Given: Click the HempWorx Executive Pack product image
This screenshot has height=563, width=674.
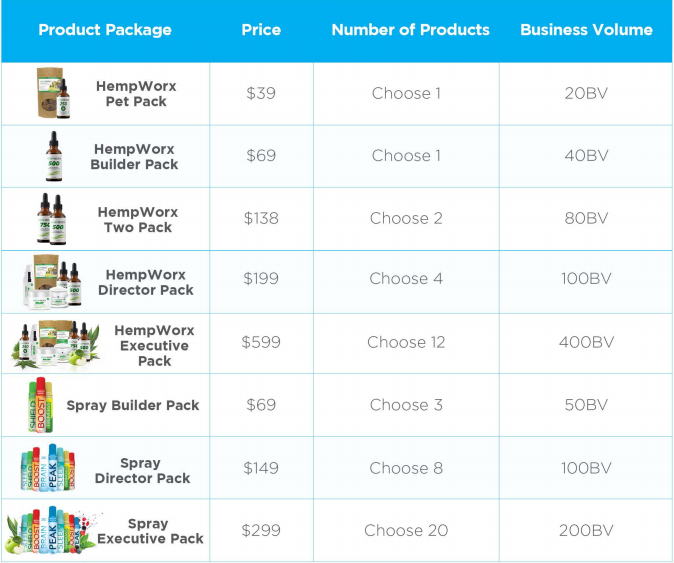Looking at the screenshot, I should [55, 344].
